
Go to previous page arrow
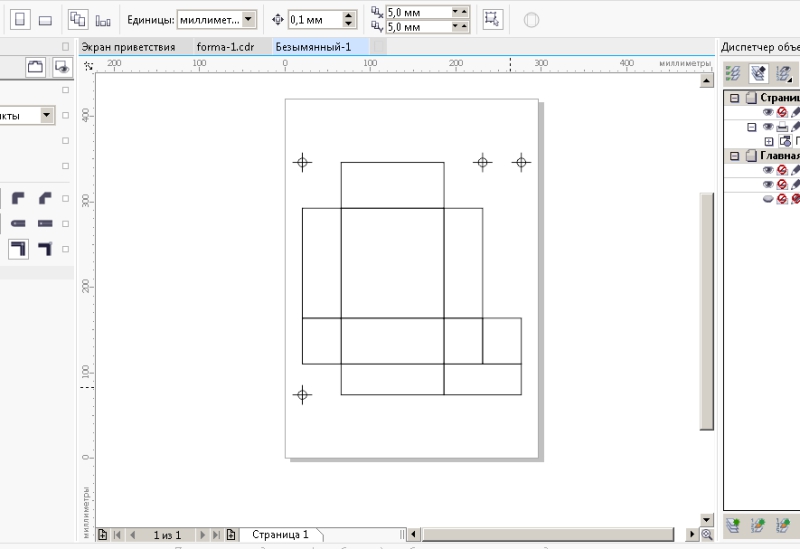click(133, 534)
